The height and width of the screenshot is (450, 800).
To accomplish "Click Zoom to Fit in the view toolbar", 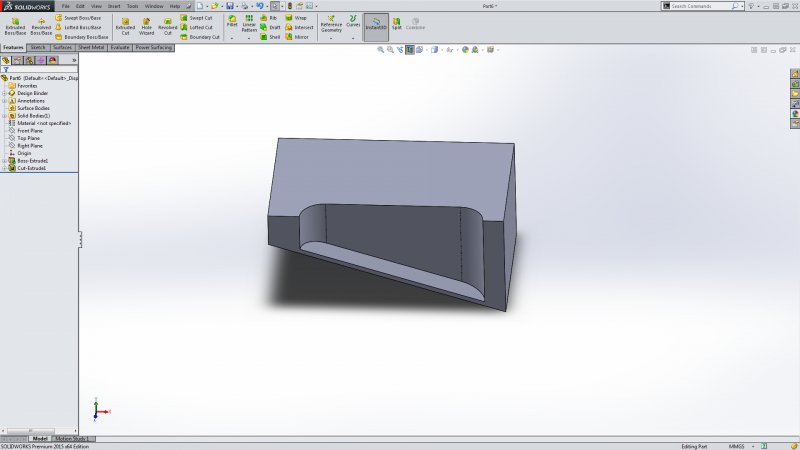I will pos(380,50).
